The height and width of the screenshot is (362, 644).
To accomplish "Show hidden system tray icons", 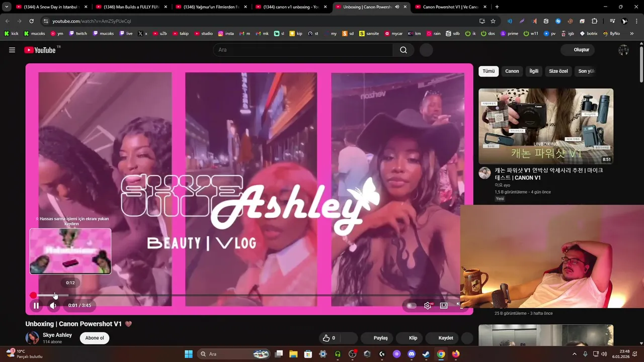I will pos(575,354).
